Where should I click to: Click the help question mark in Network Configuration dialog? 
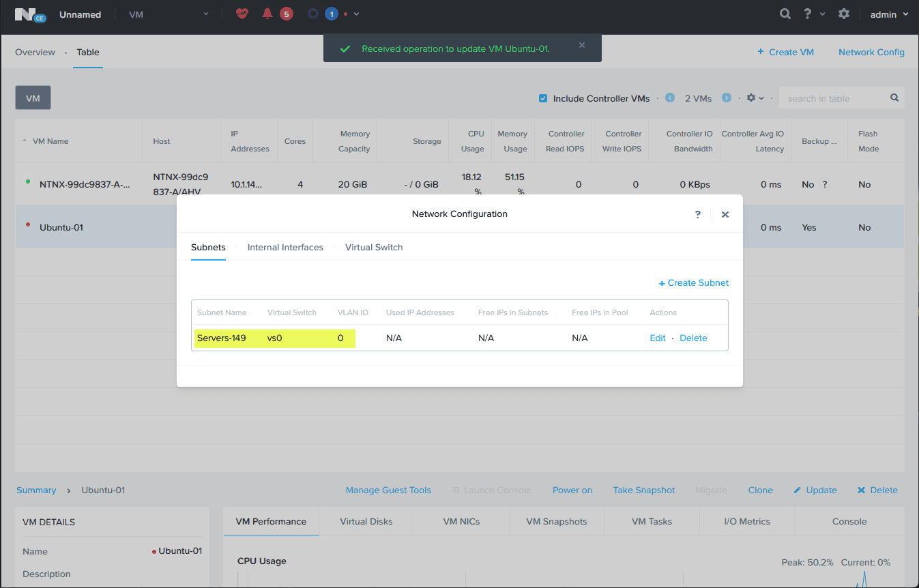[x=697, y=214]
